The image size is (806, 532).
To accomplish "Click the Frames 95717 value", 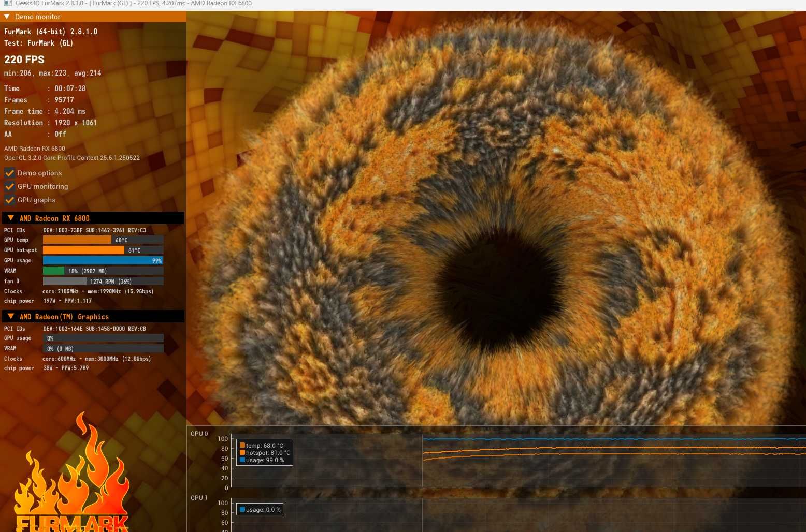I will coord(64,100).
